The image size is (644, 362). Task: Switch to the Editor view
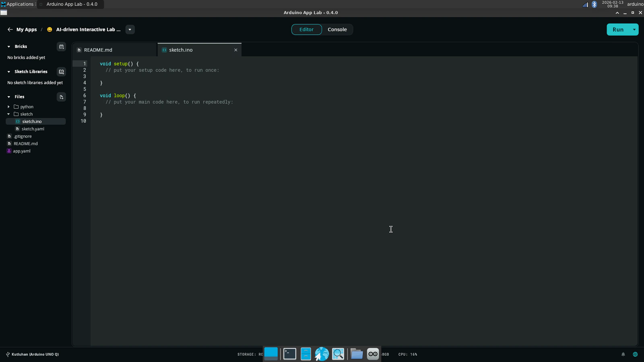pyautogui.click(x=306, y=29)
